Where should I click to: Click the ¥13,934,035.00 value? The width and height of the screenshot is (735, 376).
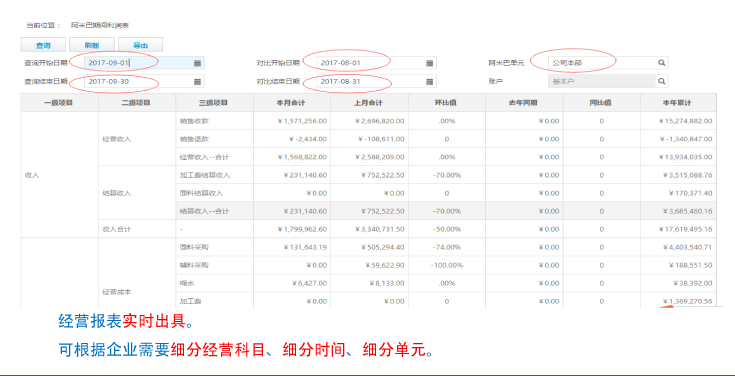tap(686, 157)
